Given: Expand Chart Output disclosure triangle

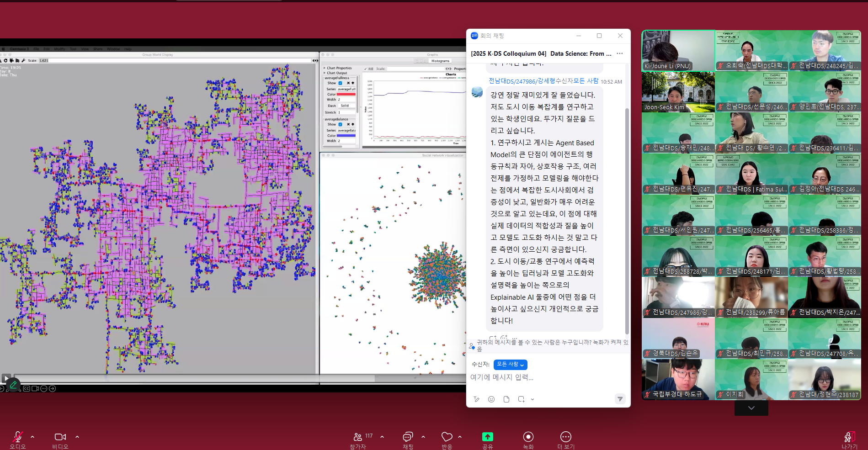Looking at the screenshot, I should [325, 73].
